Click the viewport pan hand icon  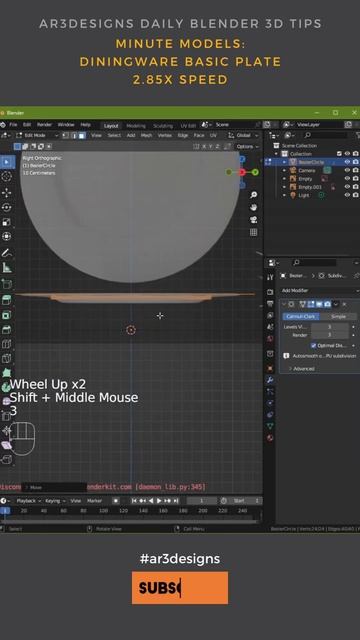[x=253, y=207]
